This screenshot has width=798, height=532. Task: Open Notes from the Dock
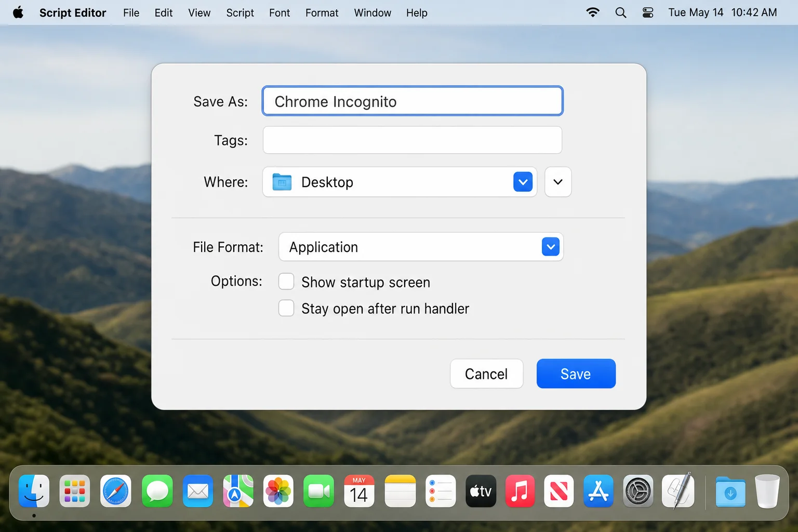tap(400, 491)
